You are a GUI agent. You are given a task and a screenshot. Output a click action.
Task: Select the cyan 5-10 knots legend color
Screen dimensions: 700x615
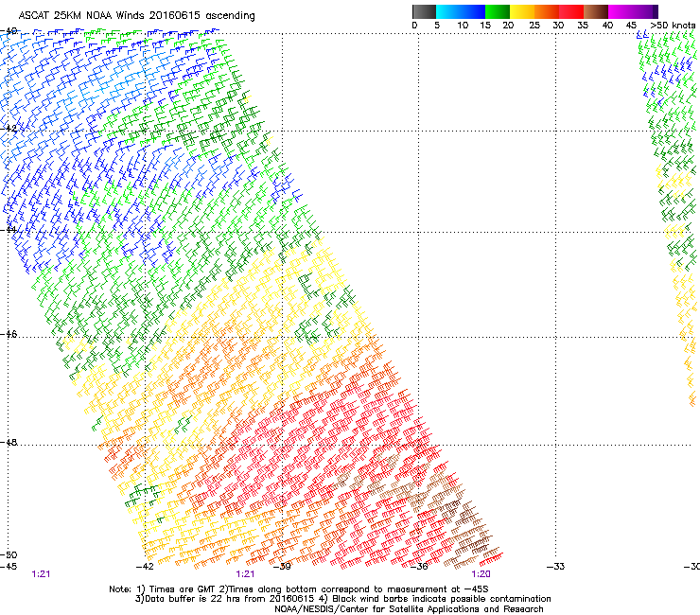pyautogui.click(x=448, y=11)
